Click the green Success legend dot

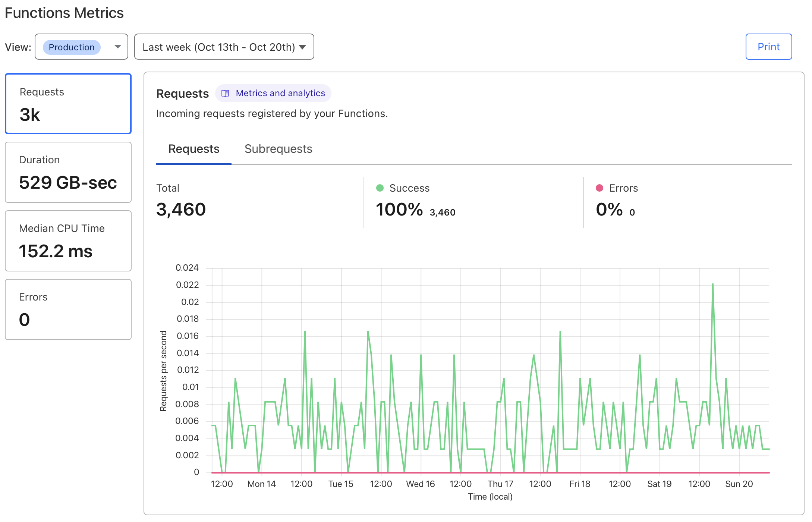click(x=380, y=188)
